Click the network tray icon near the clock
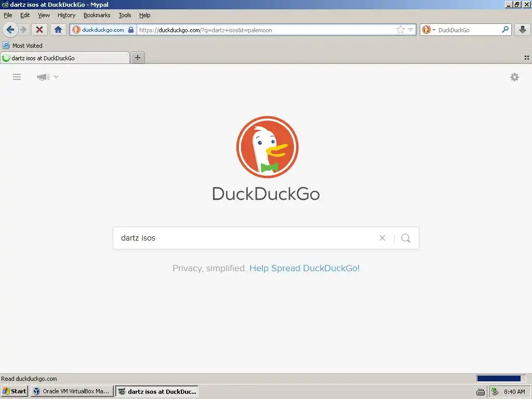 click(495, 392)
